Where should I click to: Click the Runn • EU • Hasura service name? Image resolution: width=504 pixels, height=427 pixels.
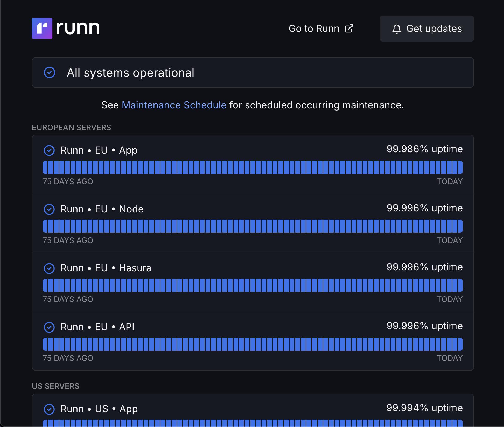pyautogui.click(x=106, y=268)
